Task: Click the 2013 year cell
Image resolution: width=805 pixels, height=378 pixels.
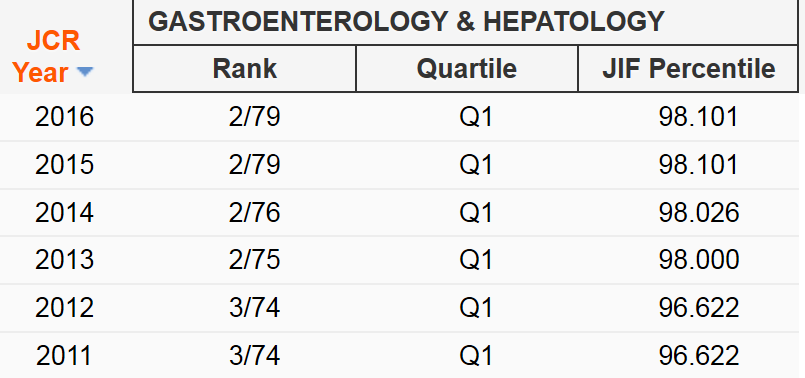Action: [x=65, y=260]
